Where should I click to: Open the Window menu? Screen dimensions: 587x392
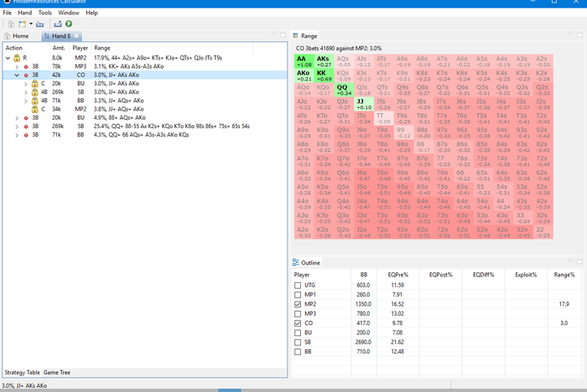pyautogui.click(x=69, y=13)
